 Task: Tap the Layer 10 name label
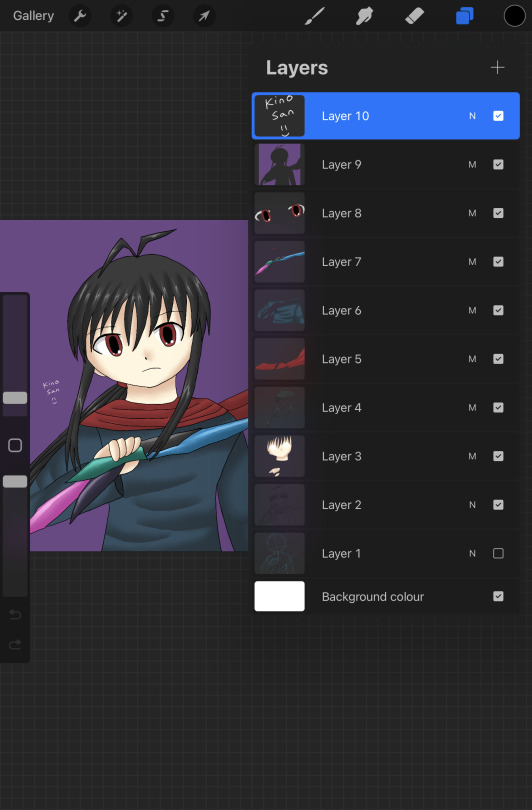click(x=345, y=116)
